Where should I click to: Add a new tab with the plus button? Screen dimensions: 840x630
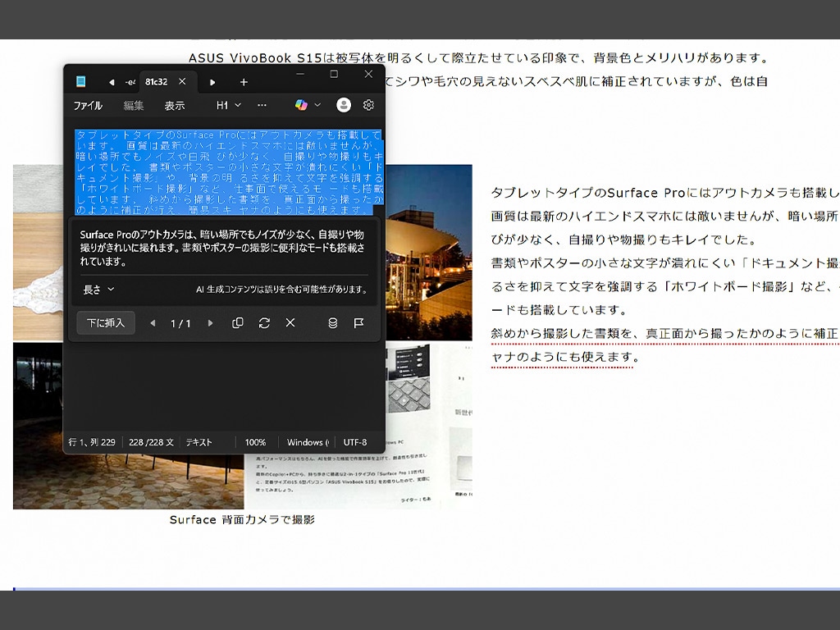click(244, 82)
